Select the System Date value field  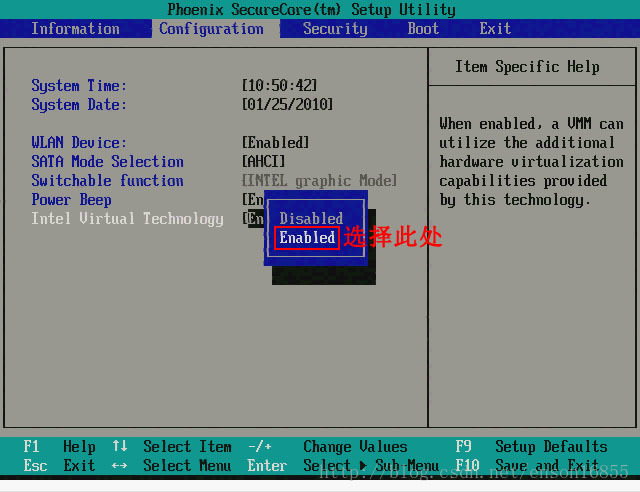[287, 105]
